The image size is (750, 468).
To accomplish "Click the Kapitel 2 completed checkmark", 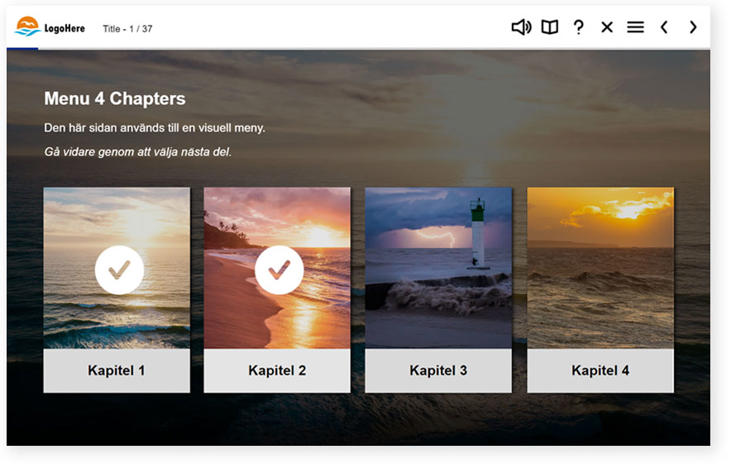I will point(279,270).
